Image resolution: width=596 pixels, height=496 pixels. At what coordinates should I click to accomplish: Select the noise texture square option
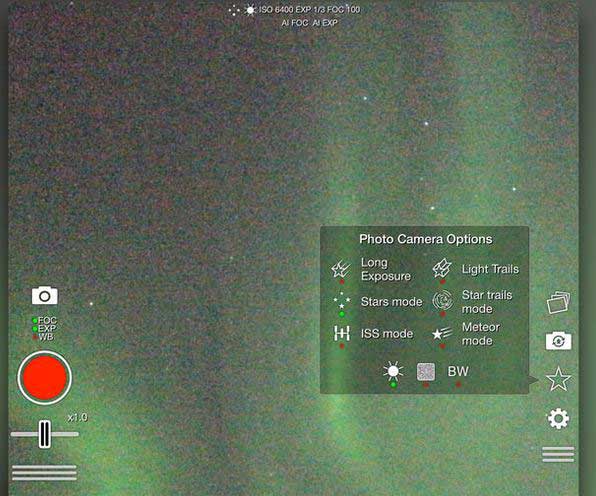click(426, 371)
